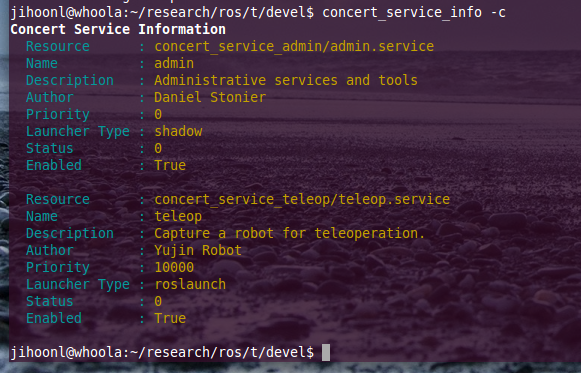Click the launcher type value 'shadow'
Viewport: 581px width, 373px height.
(178, 131)
